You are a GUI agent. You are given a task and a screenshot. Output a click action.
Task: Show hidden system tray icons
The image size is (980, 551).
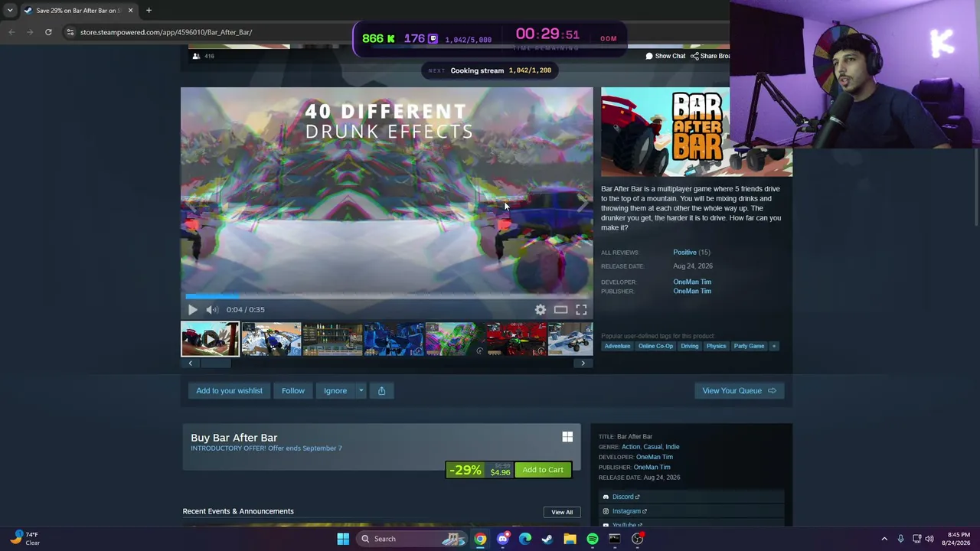click(x=884, y=539)
